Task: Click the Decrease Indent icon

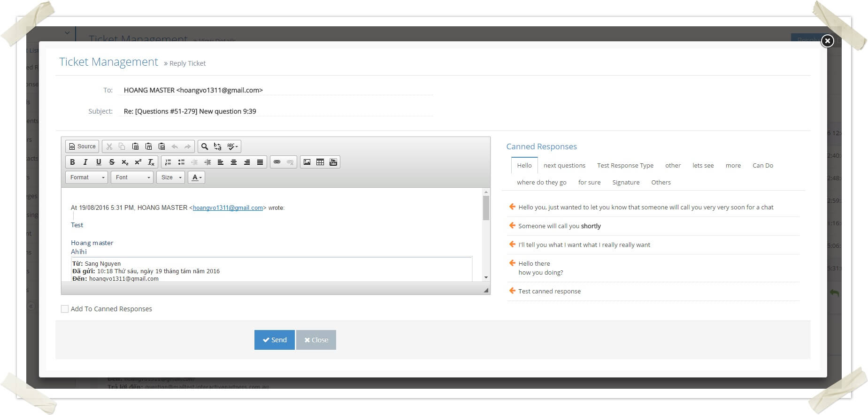Action: tap(194, 162)
